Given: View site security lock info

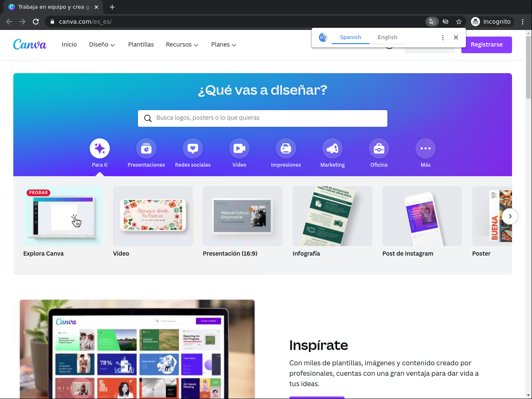Looking at the screenshot, I should point(52,22).
